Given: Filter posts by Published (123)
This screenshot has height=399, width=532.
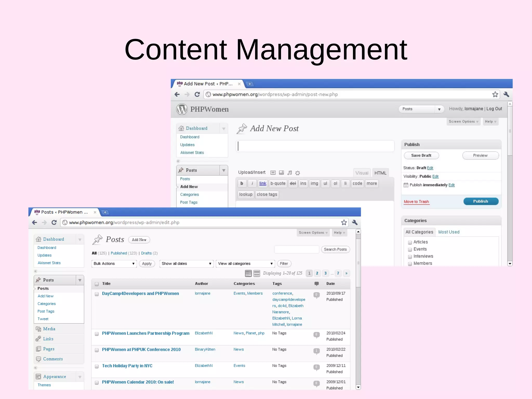Looking at the screenshot, I should coord(124,253).
